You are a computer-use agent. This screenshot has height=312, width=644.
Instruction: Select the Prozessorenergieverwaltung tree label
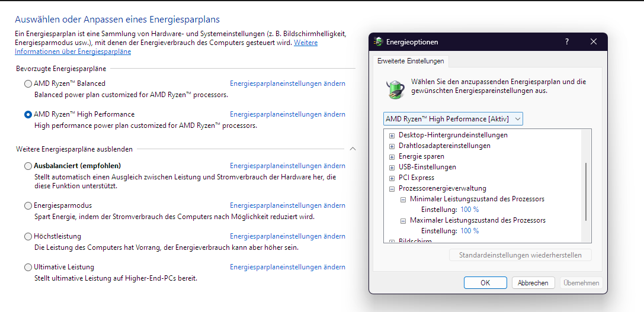click(443, 188)
